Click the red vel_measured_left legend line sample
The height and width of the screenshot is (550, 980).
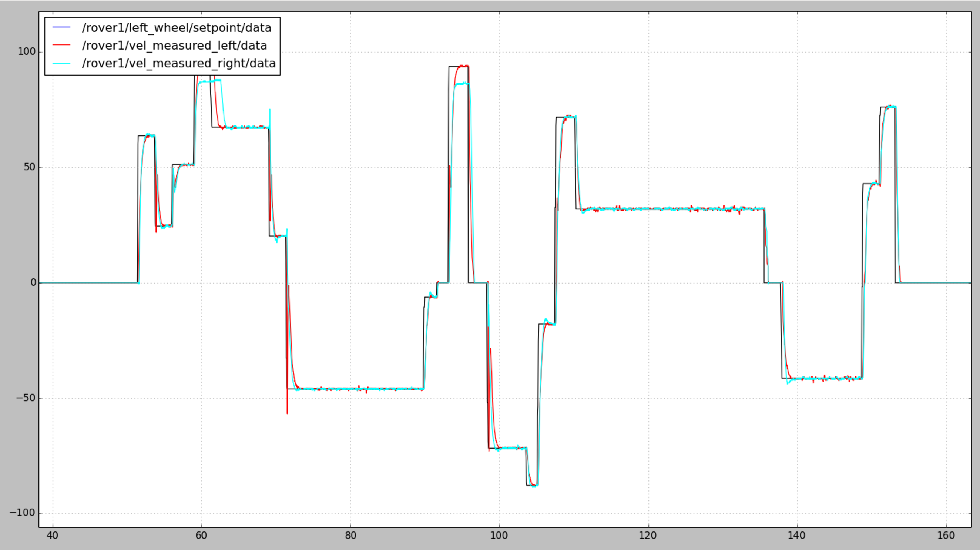(x=61, y=45)
